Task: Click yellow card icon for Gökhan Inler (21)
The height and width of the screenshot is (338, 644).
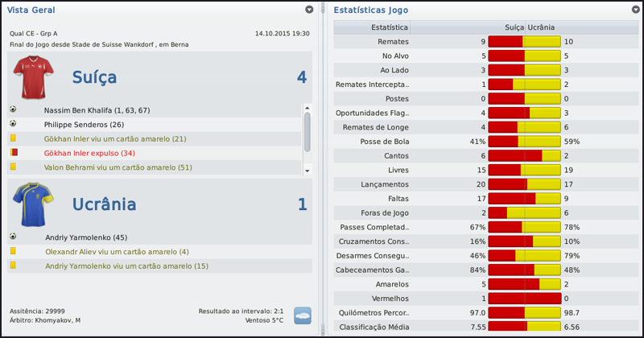Action: 13,138
